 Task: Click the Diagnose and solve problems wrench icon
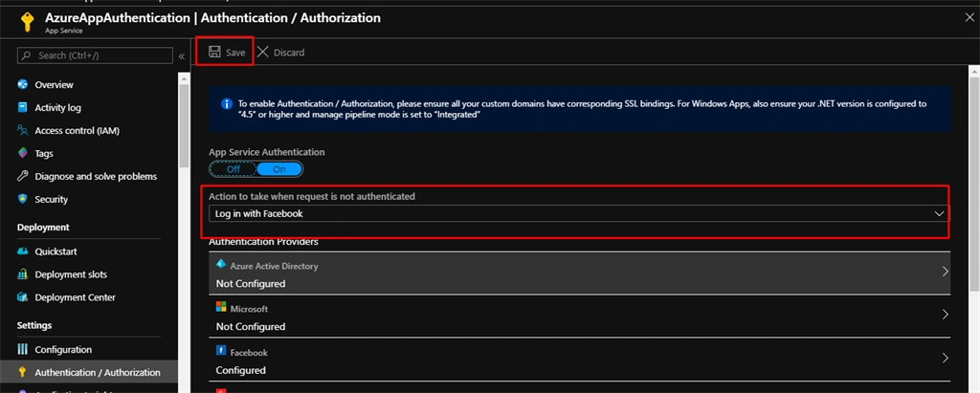pyautogui.click(x=23, y=176)
